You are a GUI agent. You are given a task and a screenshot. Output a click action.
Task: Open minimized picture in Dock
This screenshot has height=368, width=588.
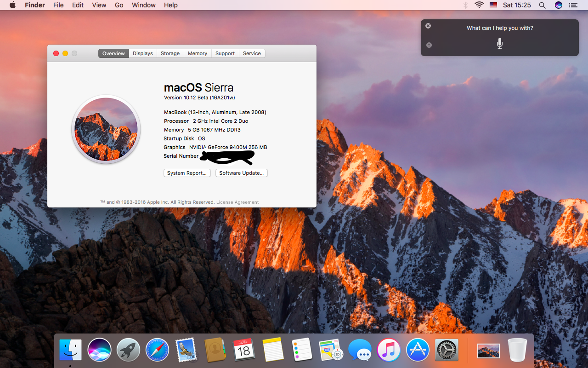pos(488,351)
